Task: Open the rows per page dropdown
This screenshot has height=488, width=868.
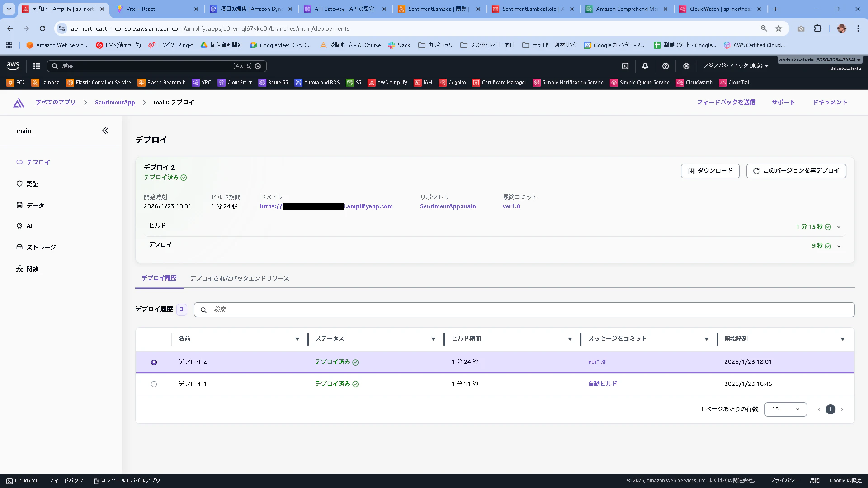Action: (x=785, y=409)
